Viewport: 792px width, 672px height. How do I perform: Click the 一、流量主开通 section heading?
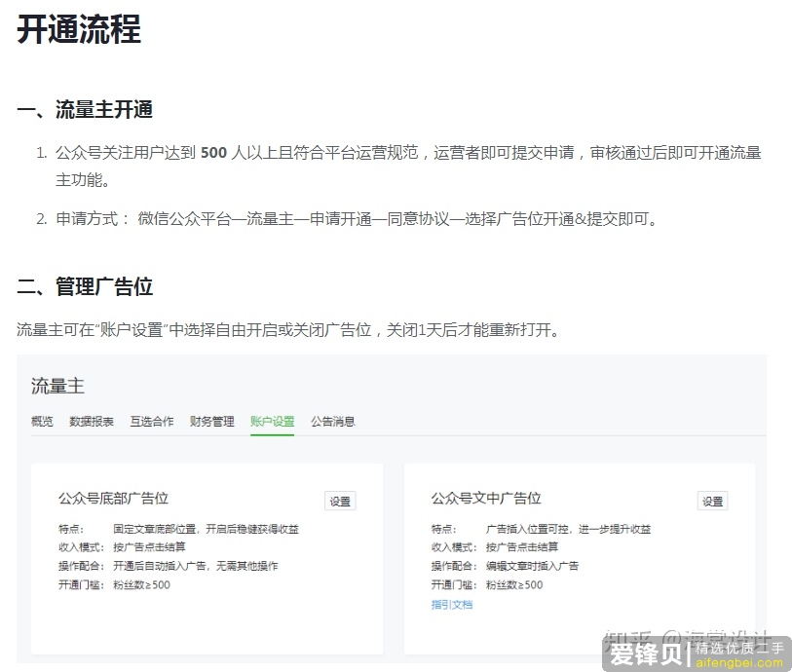coord(85,110)
